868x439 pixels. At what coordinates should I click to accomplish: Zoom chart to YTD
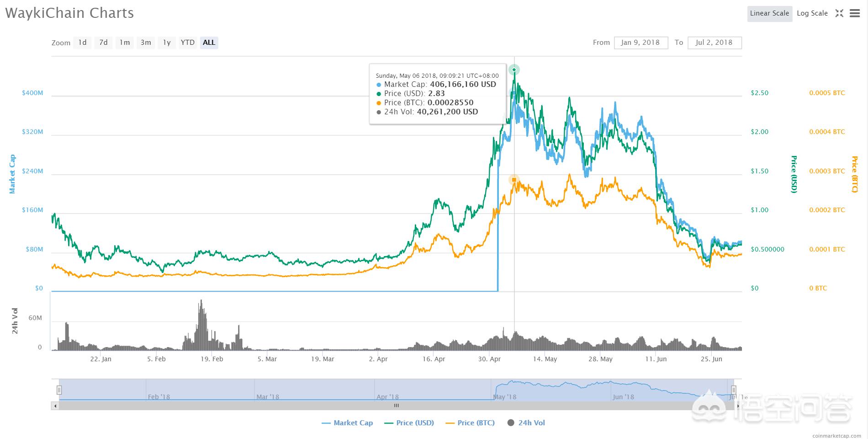click(187, 43)
